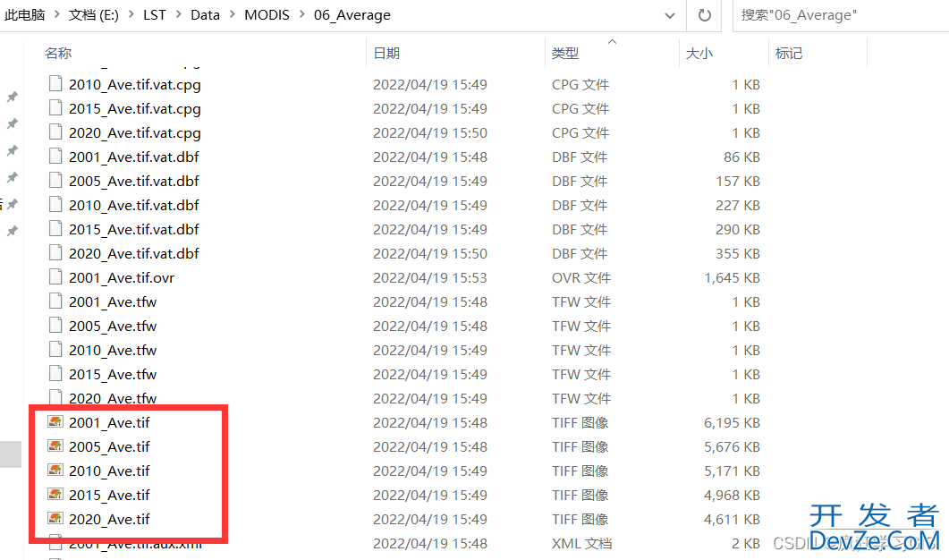The height and width of the screenshot is (560, 949).
Task: Click file icon of 2015_Ave.tif.vat.dbf
Action: (x=55, y=229)
